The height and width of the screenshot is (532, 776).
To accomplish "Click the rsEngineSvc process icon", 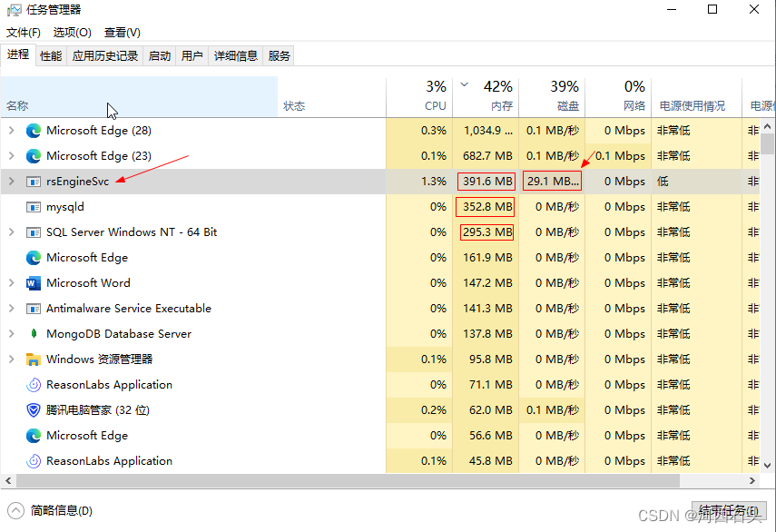I will (x=34, y=182).
